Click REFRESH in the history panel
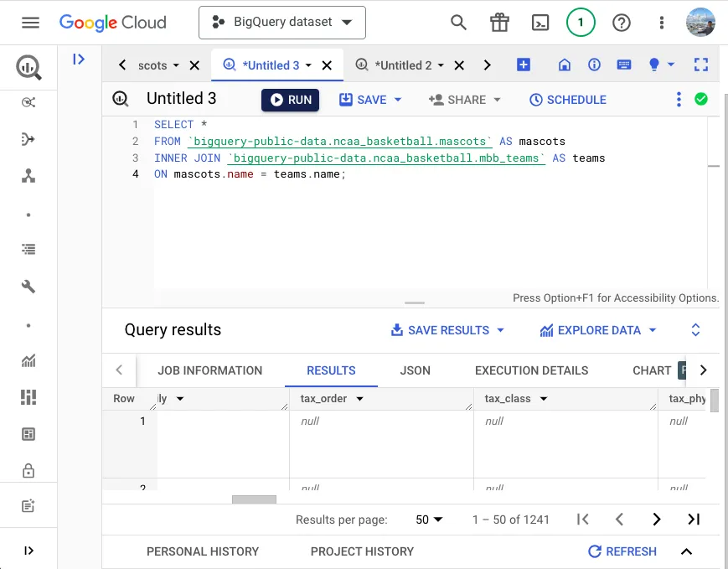728x569 pixels. tap(622, 551)
